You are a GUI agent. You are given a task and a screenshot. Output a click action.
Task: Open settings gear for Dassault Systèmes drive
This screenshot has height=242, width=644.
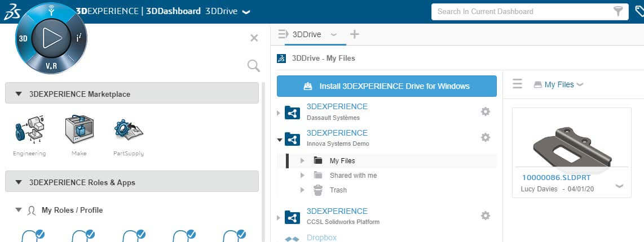(486, 111)
